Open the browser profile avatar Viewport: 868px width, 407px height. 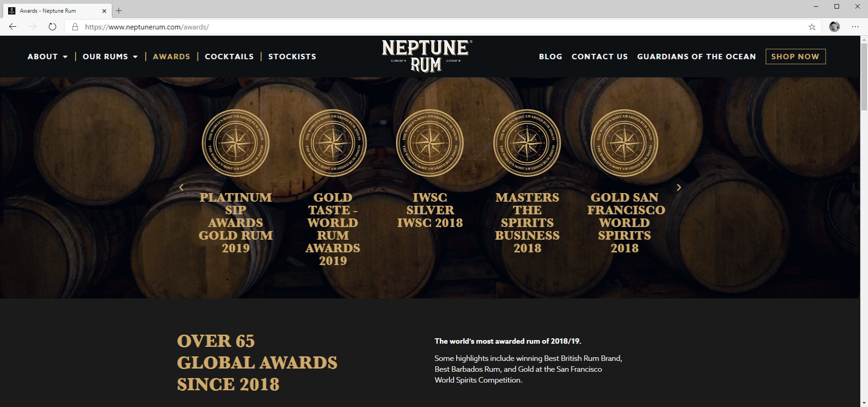[834, 27]
